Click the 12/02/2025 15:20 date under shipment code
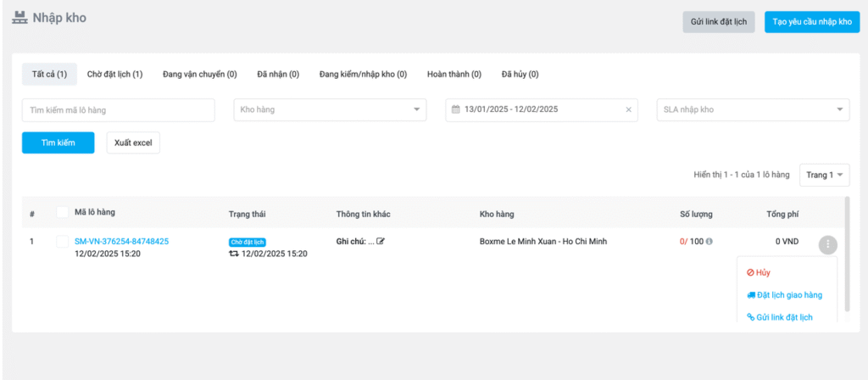The height and width of the screenshot is (380, 868). [x=108, y=253]
